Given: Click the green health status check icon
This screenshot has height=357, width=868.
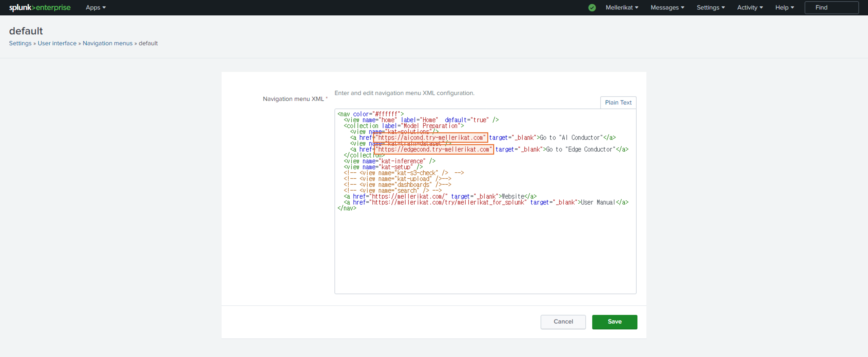Looking at the screenshot, I should coord(592,8).
